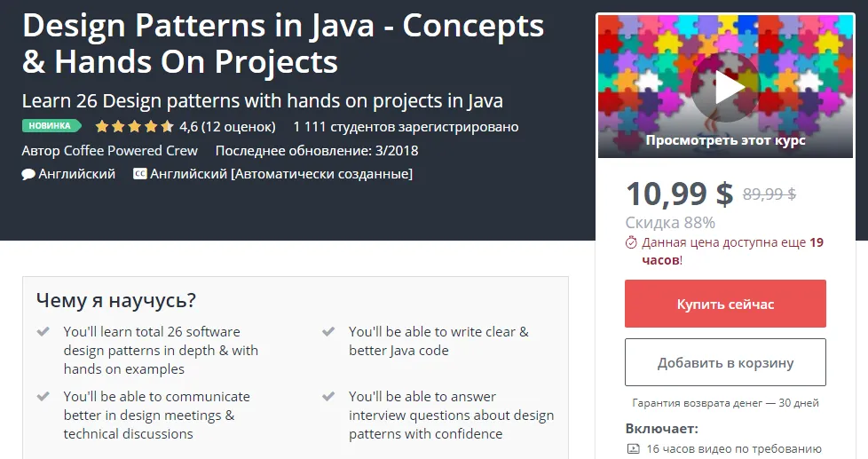Click the 10,99 $ price
This screenshot has height=459, width=868.
click(x=679, y=194)
